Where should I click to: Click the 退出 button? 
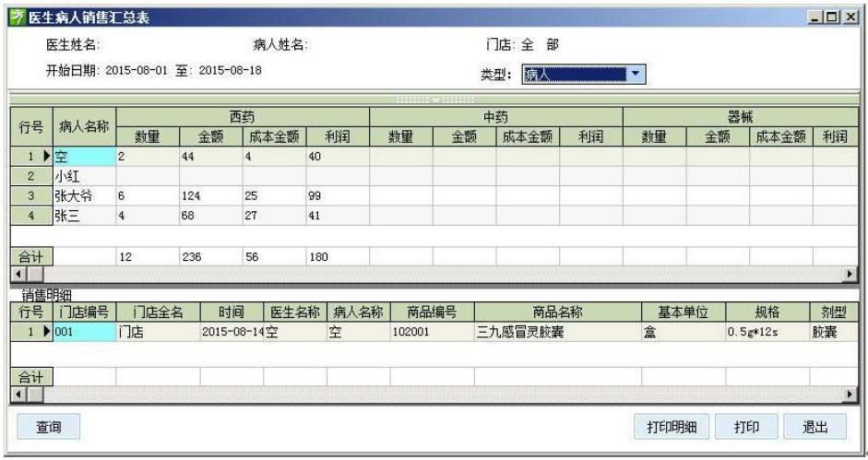point(814,427)
